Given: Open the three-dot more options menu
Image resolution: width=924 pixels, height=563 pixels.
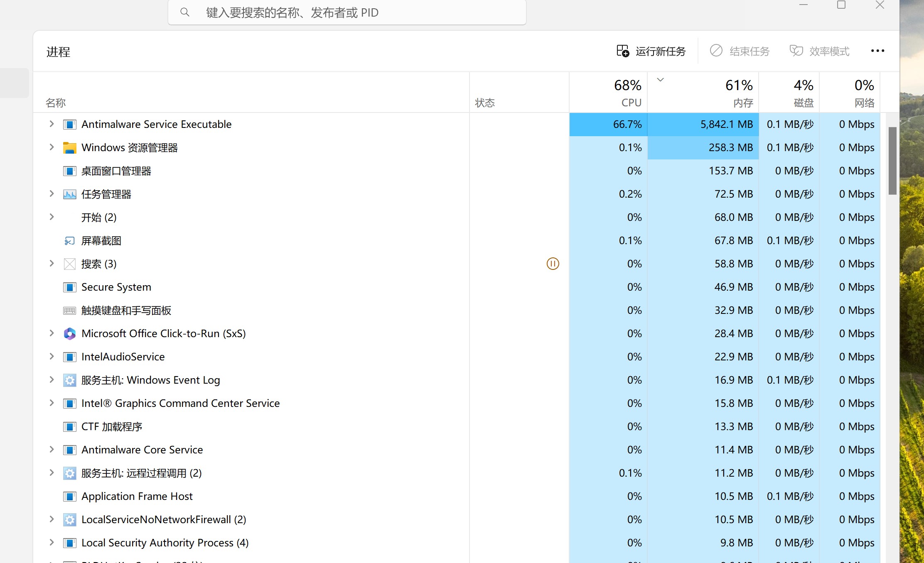Looking at the screenshot, I should 877,51.
